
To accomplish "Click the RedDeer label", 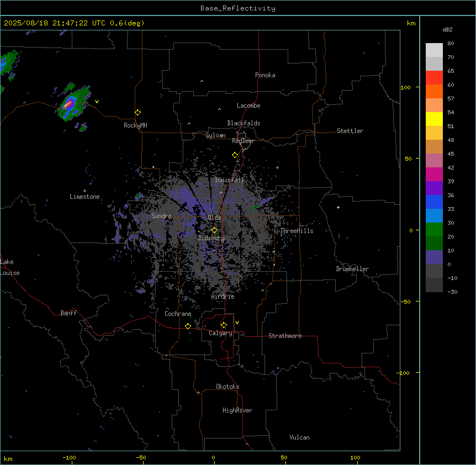I will 243,141.
